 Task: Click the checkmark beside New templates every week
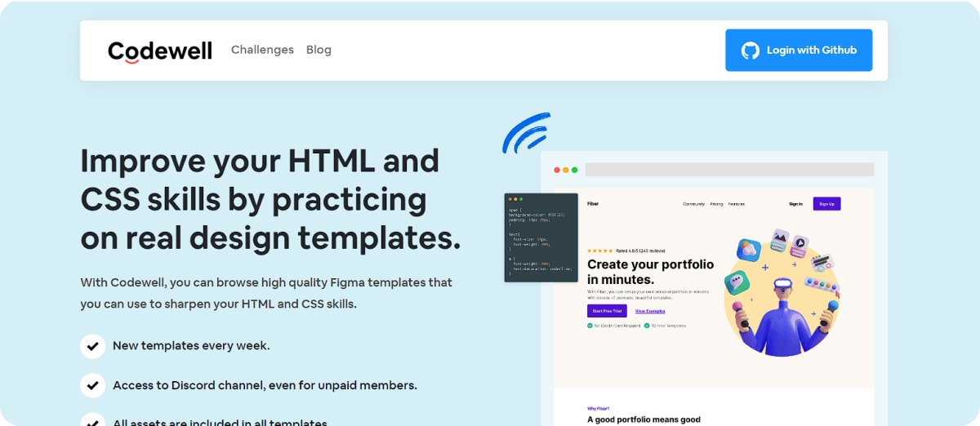tap(92, 346)
